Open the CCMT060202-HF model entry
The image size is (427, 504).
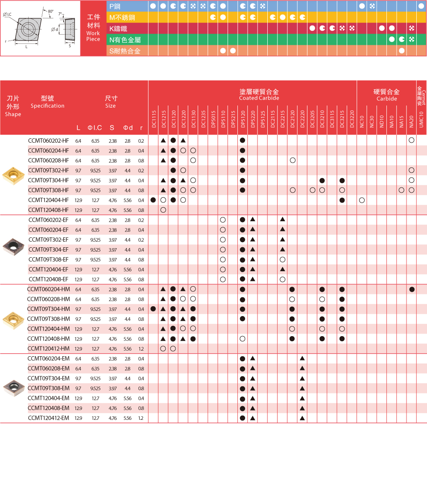(x=48, y=141)
